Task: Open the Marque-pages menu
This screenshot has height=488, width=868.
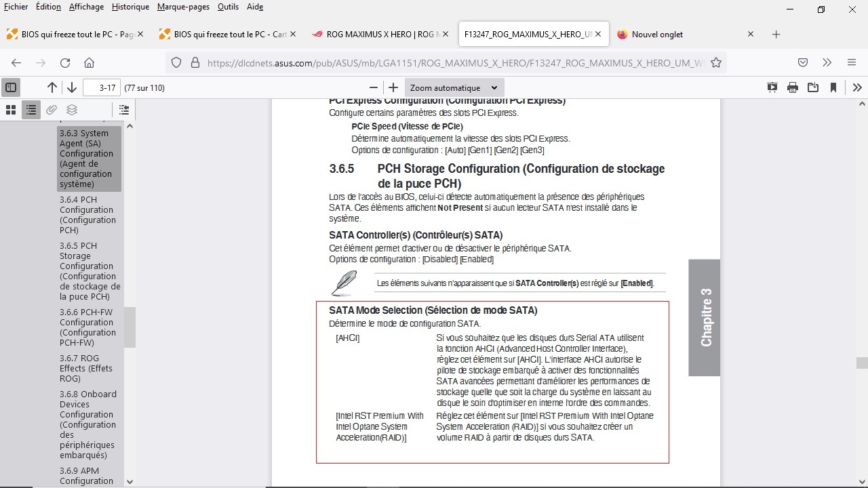Action: pyautogui.click(x=184, y=7)
